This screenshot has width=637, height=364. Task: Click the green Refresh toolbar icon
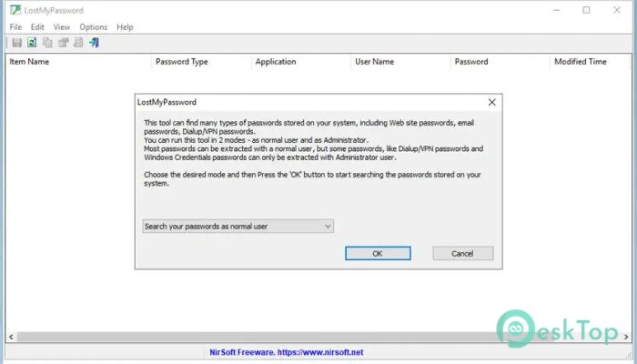tap(32, 43)
